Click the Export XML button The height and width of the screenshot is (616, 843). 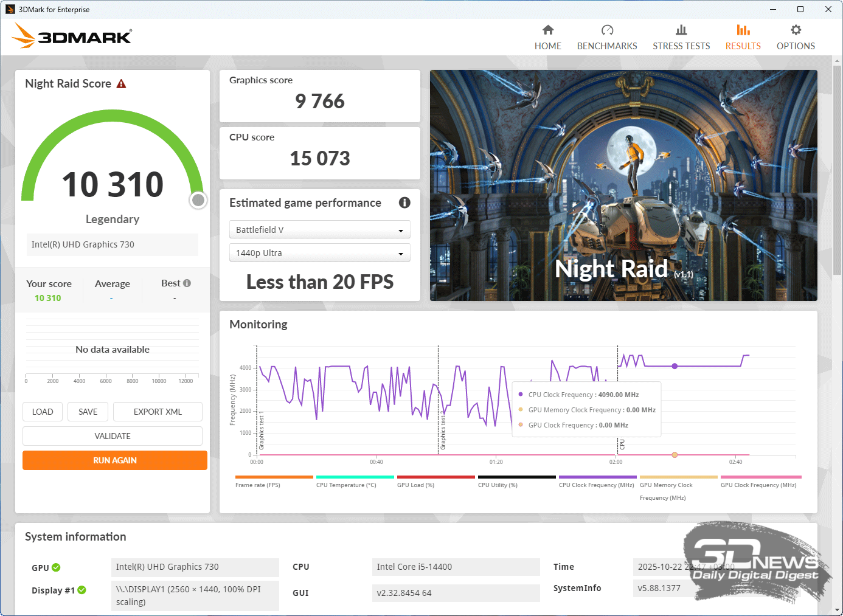158,412
